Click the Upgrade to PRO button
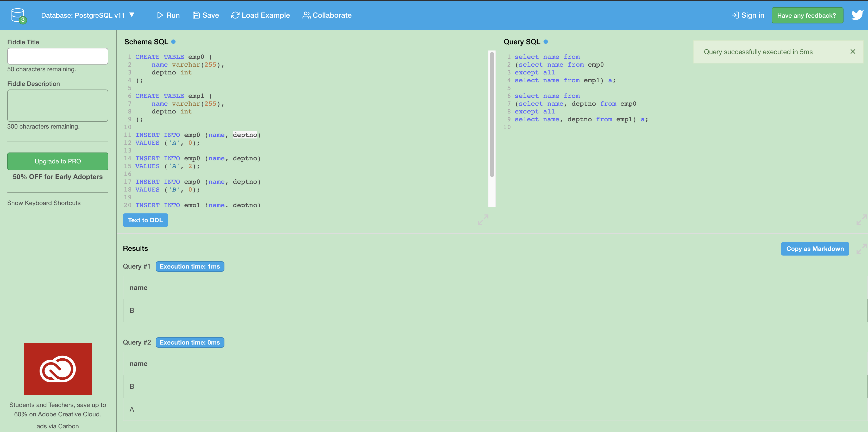The height and width of the screenshot is (432, 868). (x=58, y=161)
